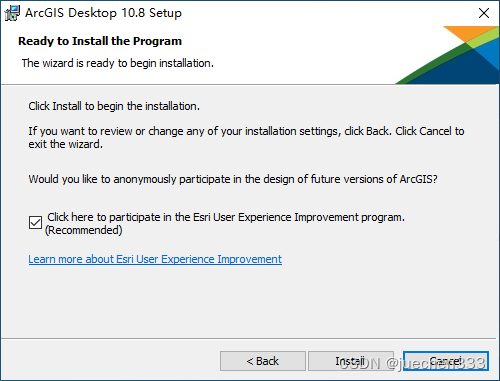
Task: Enable the Esri User Experience Improvement checkbox
Action: tap(35, 223)
